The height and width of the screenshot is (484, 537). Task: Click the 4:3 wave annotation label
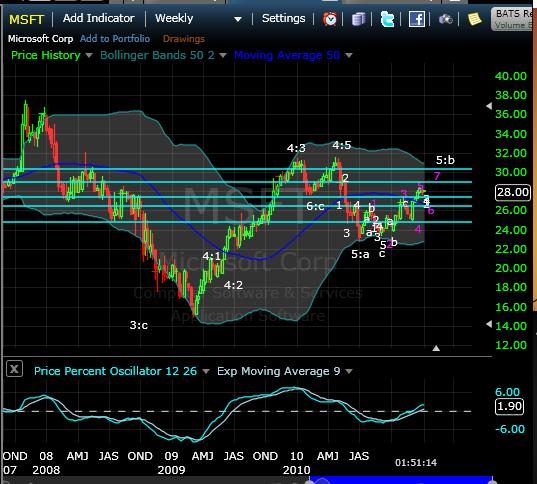296,148
